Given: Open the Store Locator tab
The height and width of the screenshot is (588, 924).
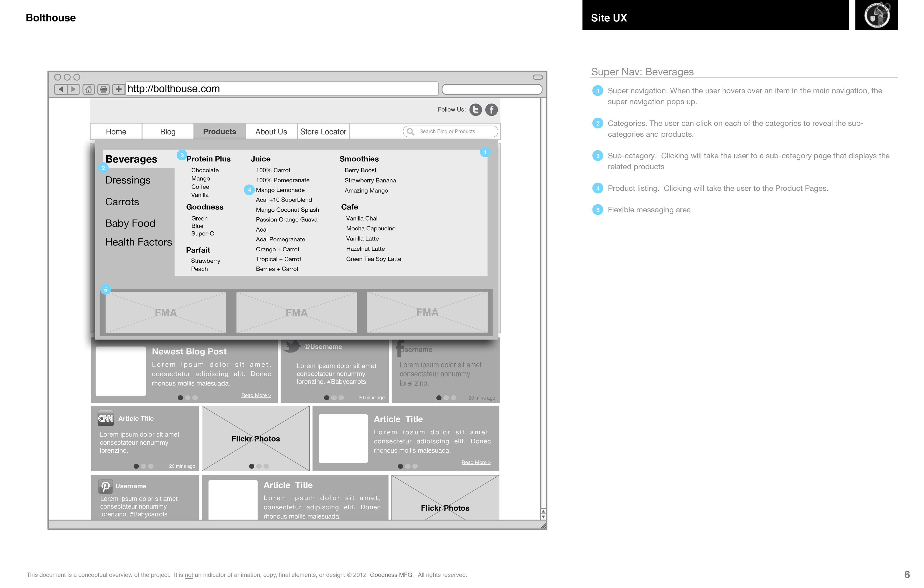Looking at the screenshot, I should pos(323,132).
